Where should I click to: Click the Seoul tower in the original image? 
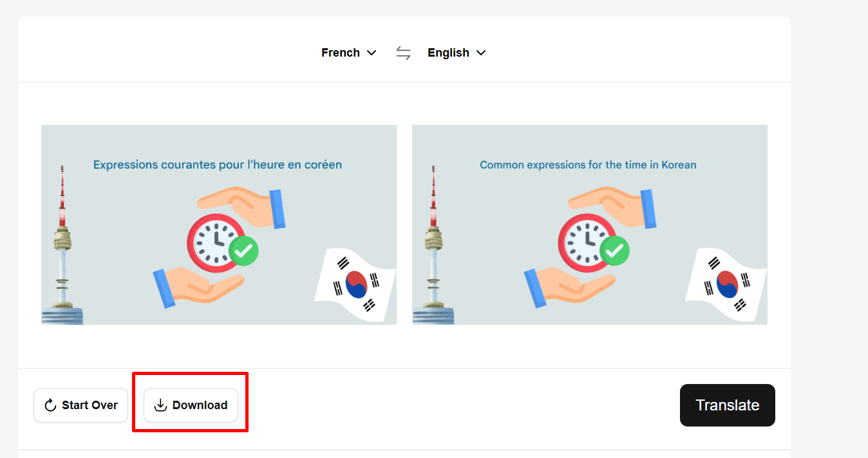tap(62, 244)
